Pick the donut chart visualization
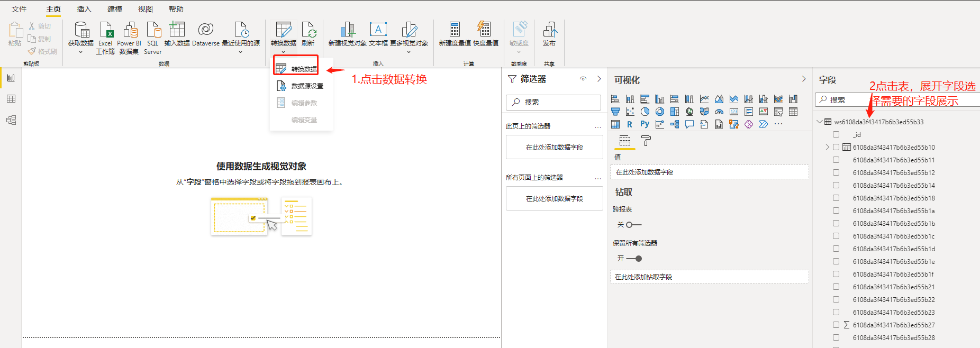 coord(659,112)
